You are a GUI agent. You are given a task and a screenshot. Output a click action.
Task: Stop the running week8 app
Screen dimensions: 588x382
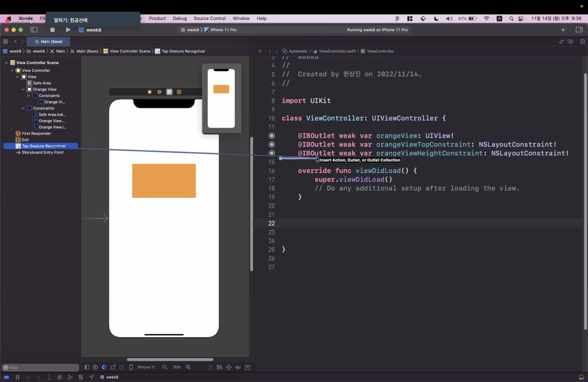(52, 30)
